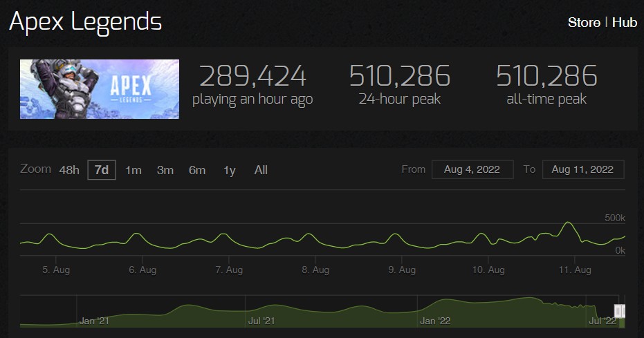Image resolution: width=644 pixels, height=338 pixels.
Task: Choose the 1y zoom option
Action: (229, 170)
